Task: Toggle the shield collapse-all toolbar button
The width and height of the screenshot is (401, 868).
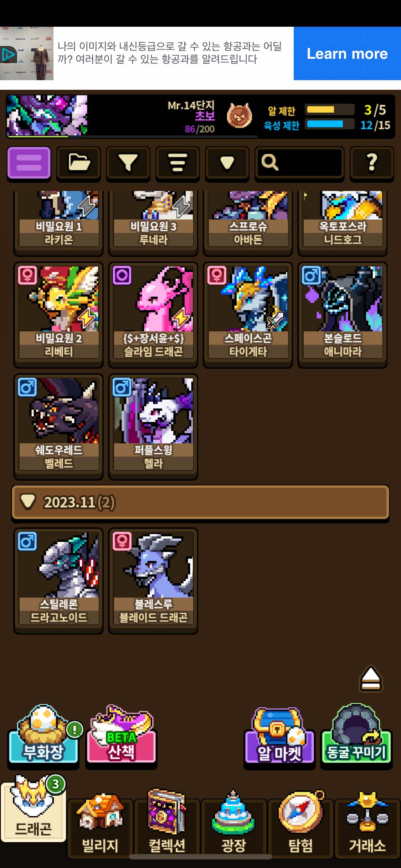Action: click(x=227, y=163)
